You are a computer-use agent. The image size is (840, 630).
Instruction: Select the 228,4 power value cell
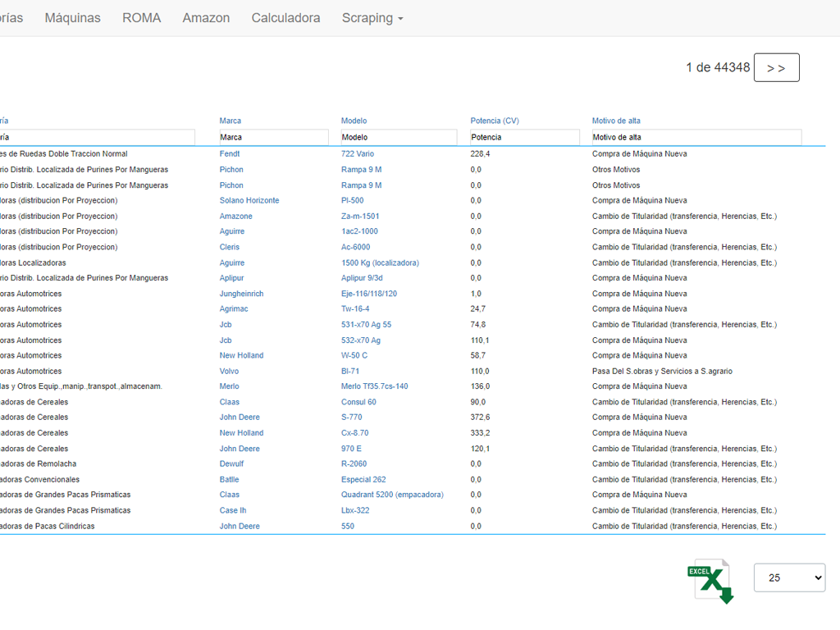tap(480, 153)
